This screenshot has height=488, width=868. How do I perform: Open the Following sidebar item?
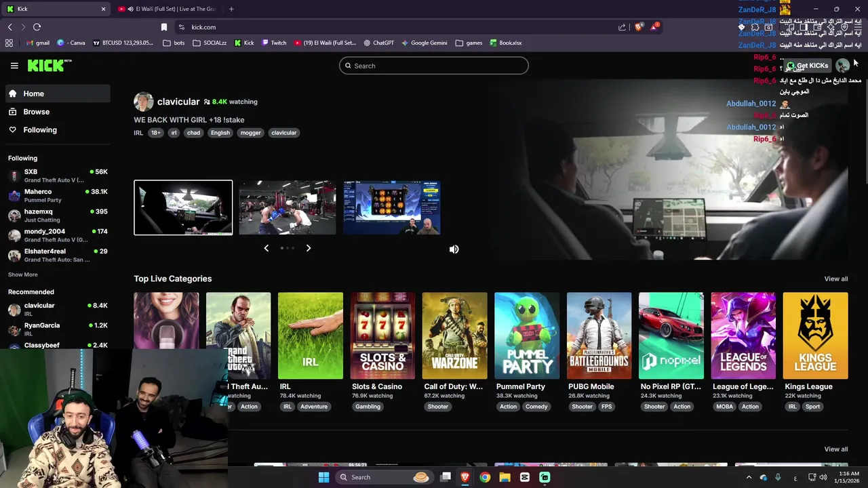click(57, 129)
